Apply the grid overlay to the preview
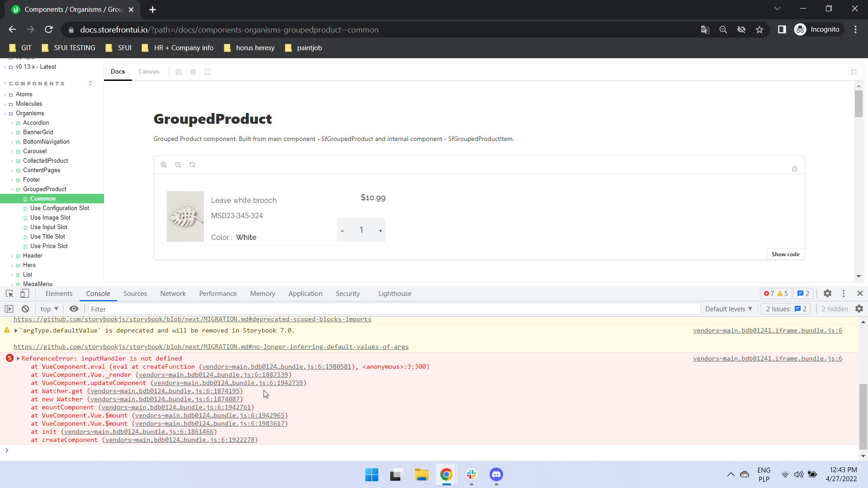The image size is (868, 488). (x=193, y=72)
